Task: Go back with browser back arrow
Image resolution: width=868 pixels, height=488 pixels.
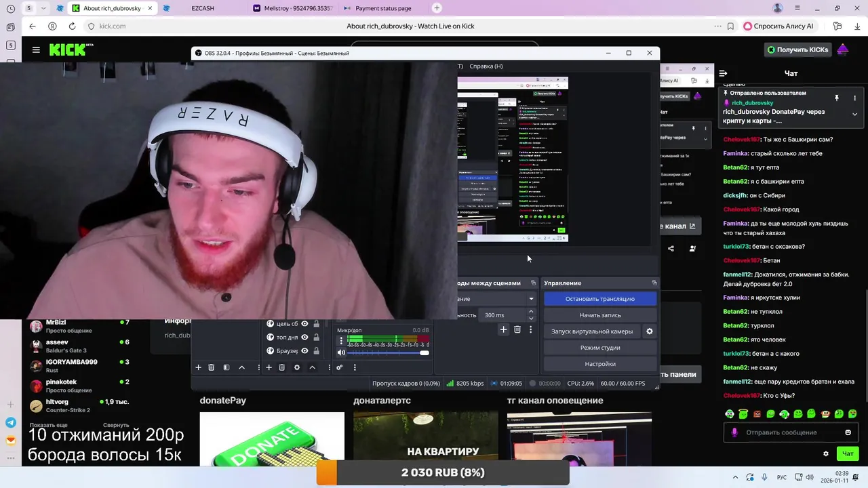Action: tap(32, 26)
